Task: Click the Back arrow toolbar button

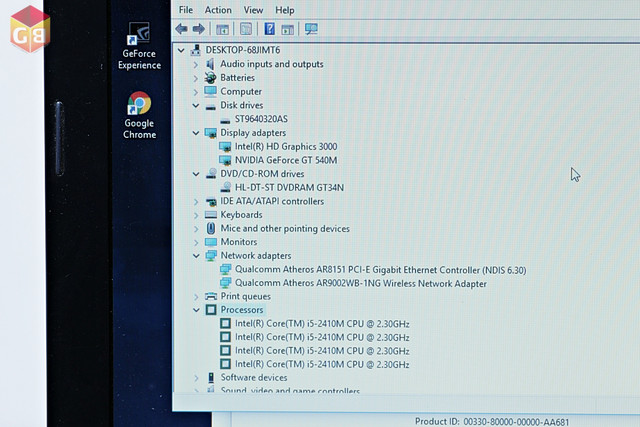Action: click(x=182, y=29)
